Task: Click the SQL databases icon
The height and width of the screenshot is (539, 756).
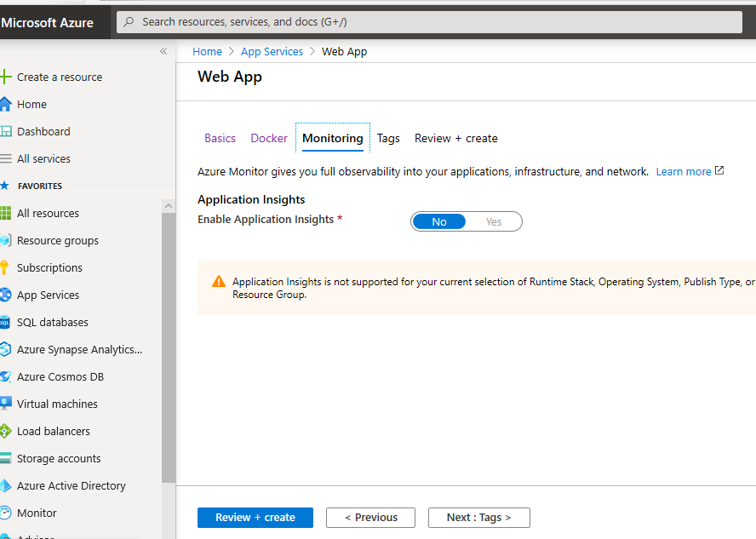Action: (x=5, y=322)
